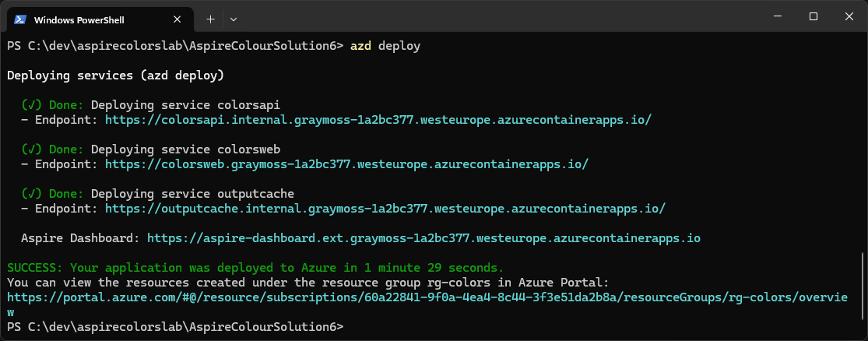The width and height of the screenshot is (868, 341).
Task: Expand the new tab profile dropdown
Action: (234, 18)
